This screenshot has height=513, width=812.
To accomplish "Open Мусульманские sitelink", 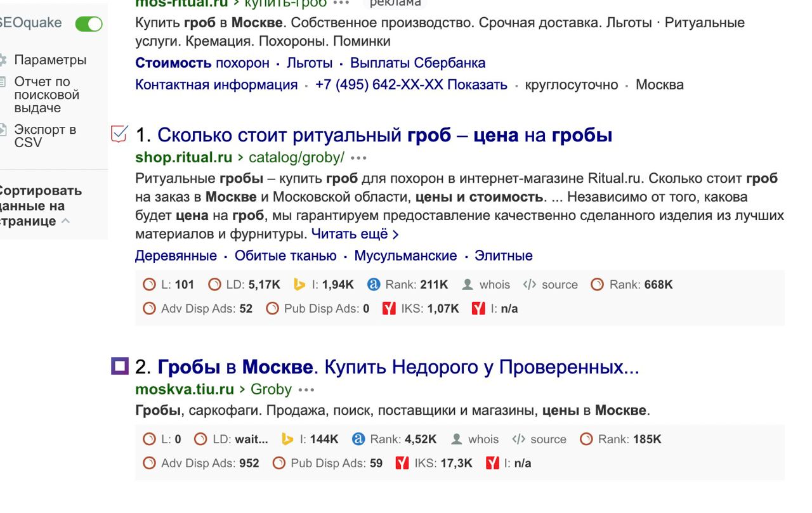I will click(x=405, y=256).
